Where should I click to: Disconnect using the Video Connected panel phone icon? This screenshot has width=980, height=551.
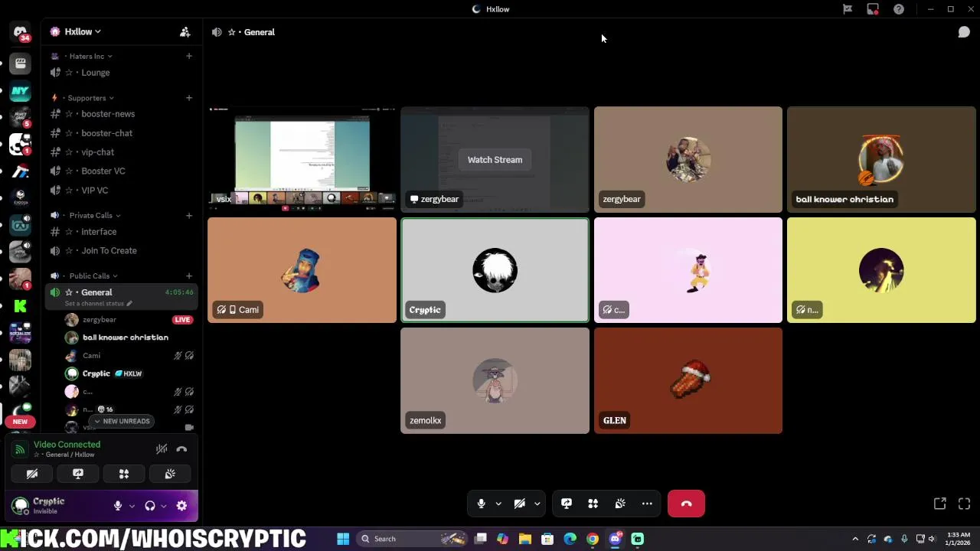click(181, 449)
